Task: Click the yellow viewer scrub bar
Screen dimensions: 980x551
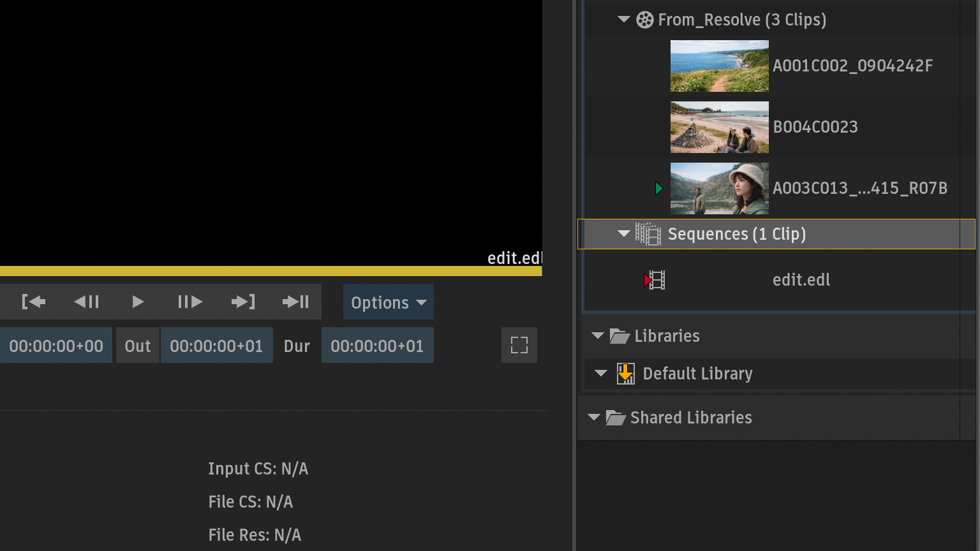Action: [x=271, y=271]
